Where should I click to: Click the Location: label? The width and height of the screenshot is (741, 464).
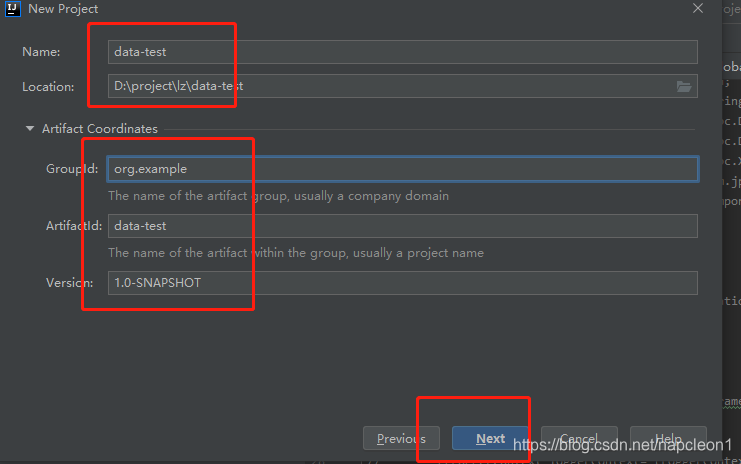click(48, 87)
